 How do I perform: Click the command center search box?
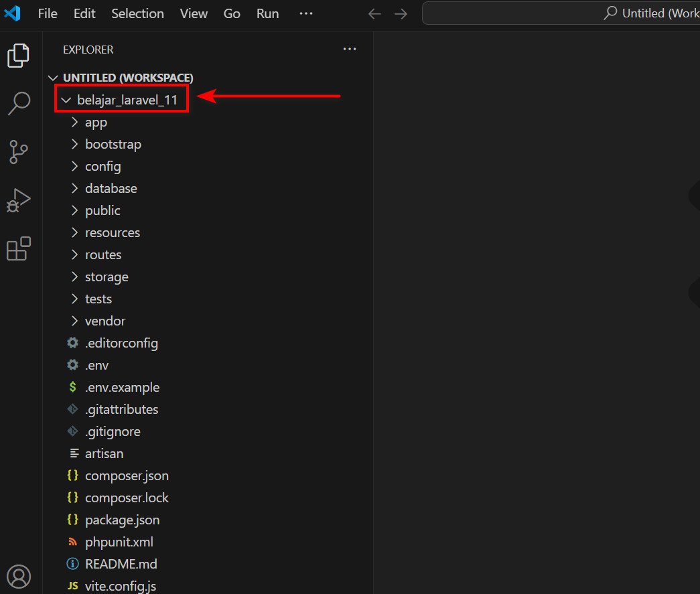tap(561, 13)
